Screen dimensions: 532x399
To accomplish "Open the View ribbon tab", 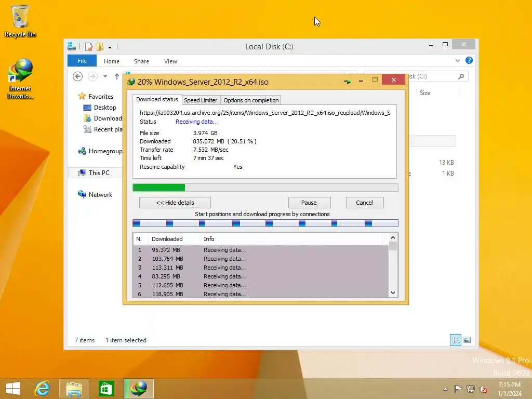I will 170,61.
